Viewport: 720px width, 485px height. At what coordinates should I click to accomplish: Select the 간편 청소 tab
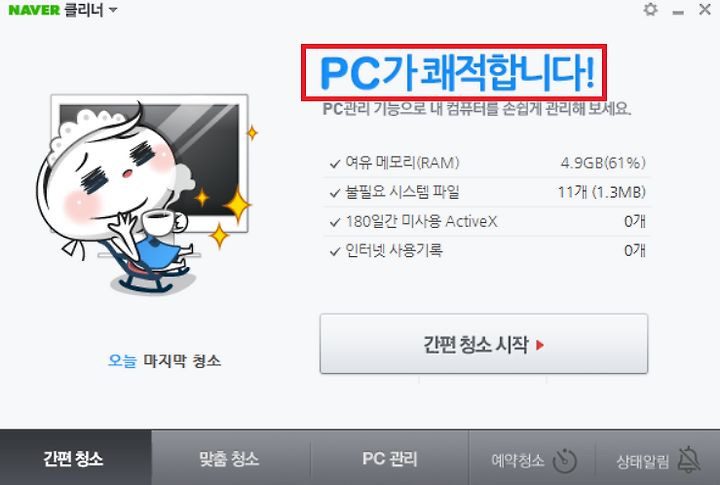pos(75,458)
